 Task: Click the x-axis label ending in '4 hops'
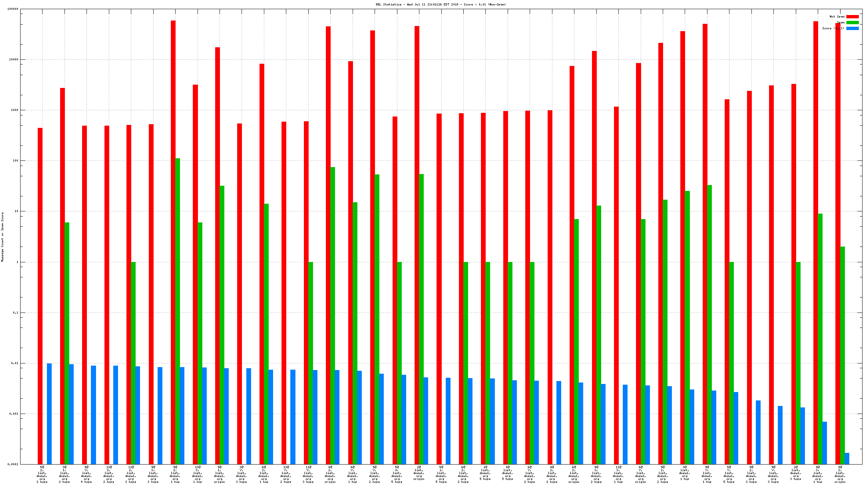point(87,474)
